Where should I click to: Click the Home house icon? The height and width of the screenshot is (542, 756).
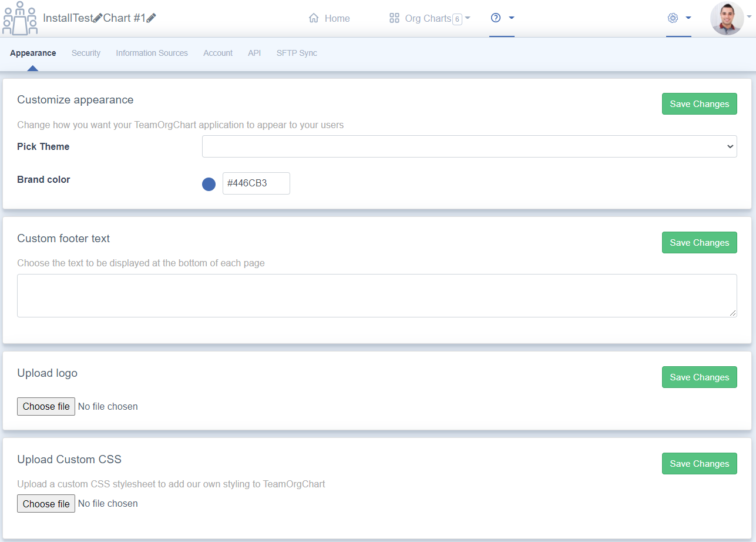314,18
